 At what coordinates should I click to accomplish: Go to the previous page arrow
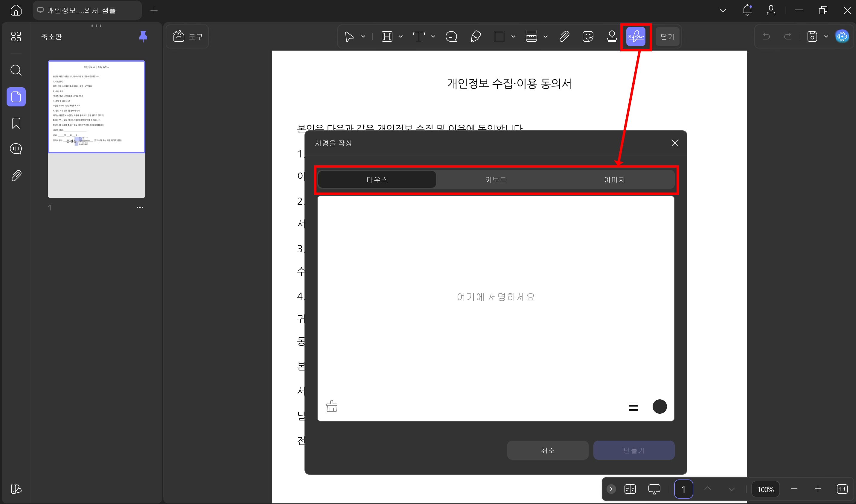coord(707,489)
